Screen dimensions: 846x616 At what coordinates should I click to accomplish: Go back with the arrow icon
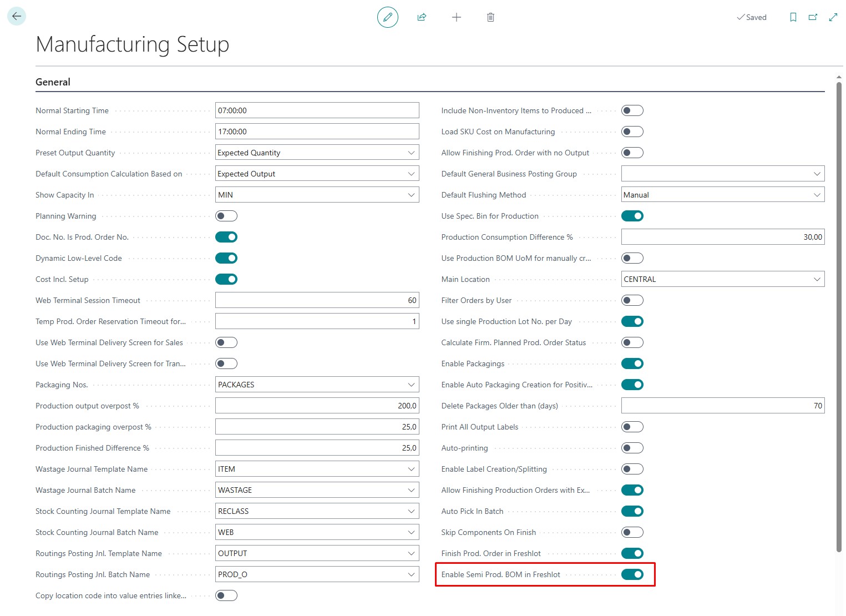pos(17,17)
